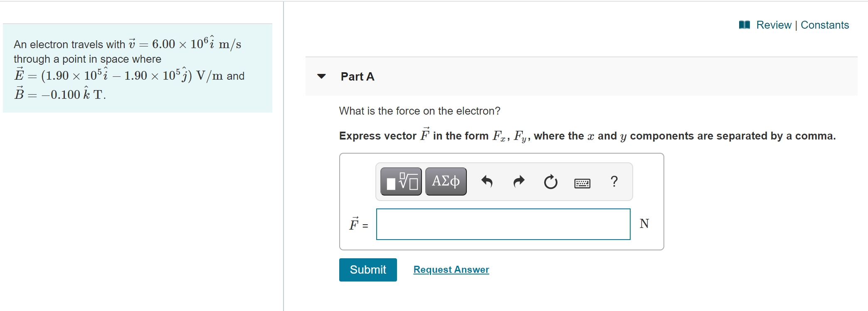This screenshot has width=868, height=311.
Task: Click the Part A header label
Action: pyautogui.click(x=357, y=76)
